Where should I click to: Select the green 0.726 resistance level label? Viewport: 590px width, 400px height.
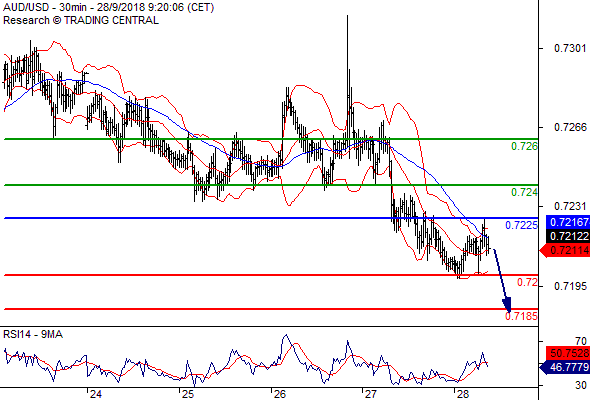click(524, 146)
